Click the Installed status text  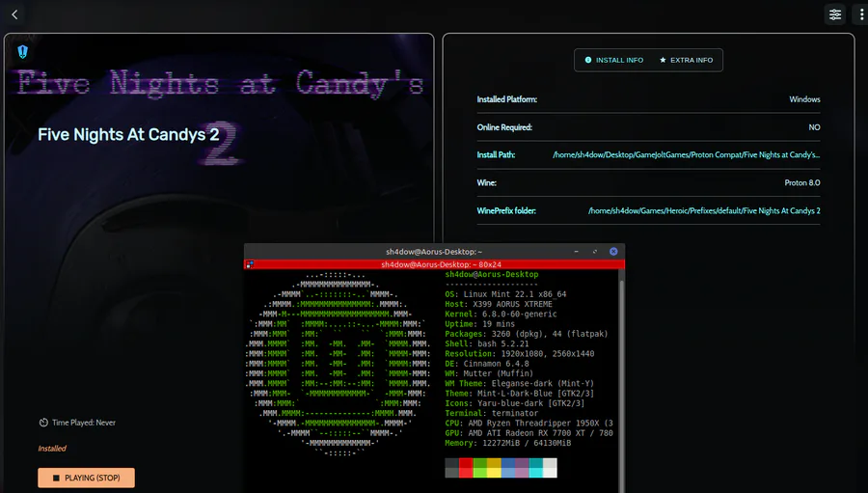point(52,449)
